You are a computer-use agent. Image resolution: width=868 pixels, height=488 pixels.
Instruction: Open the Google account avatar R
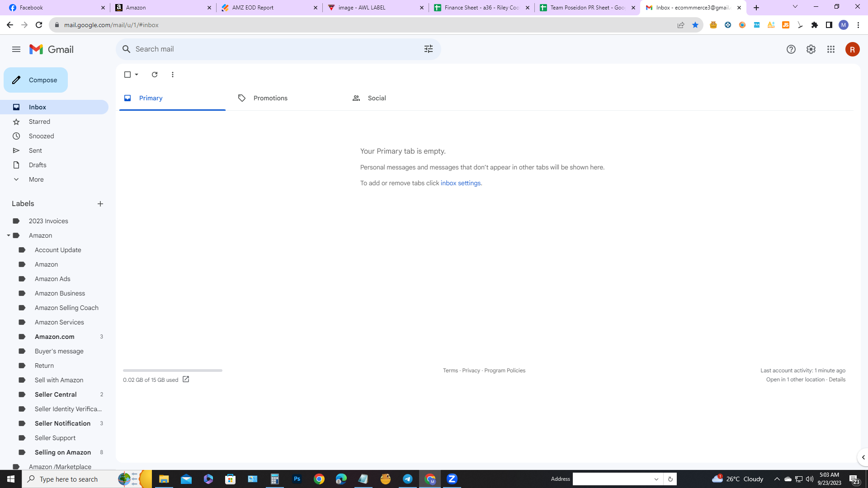coord(852,49)
